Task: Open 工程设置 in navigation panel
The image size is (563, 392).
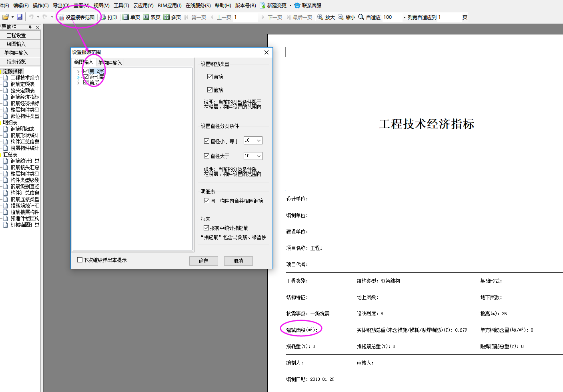Action: 20,35
